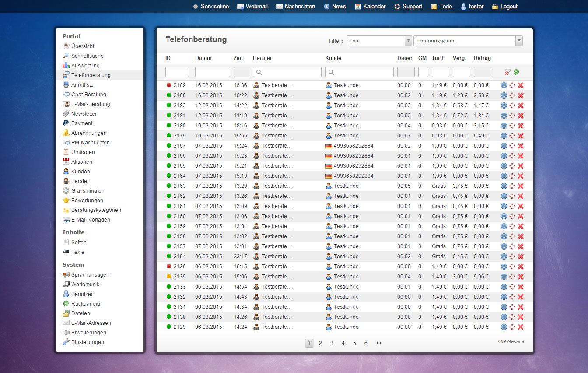
Task: Click the coffee cup icon beside Übersicht
Action: [x=66, y=46]
